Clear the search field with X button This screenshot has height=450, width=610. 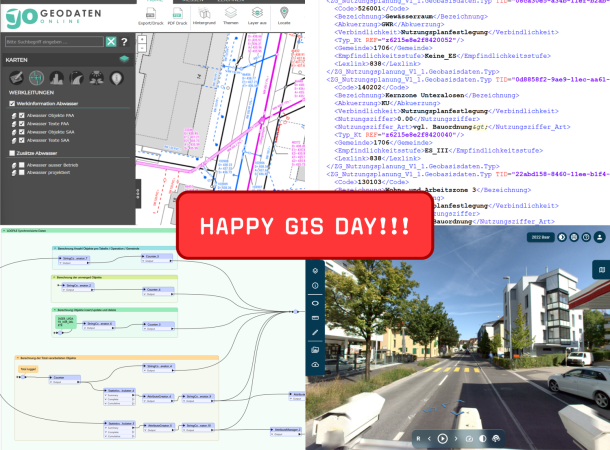coord(111,42)
